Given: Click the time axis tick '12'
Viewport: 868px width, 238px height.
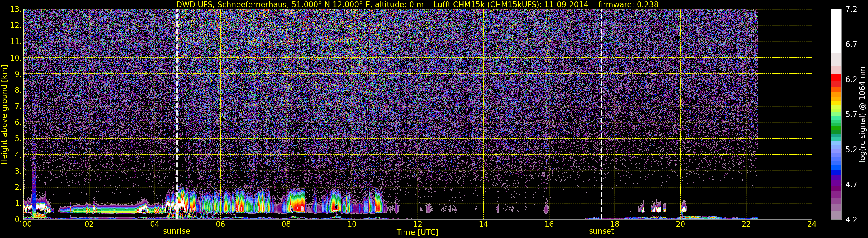Looking at the screenshot, I should tap(417, 224).
